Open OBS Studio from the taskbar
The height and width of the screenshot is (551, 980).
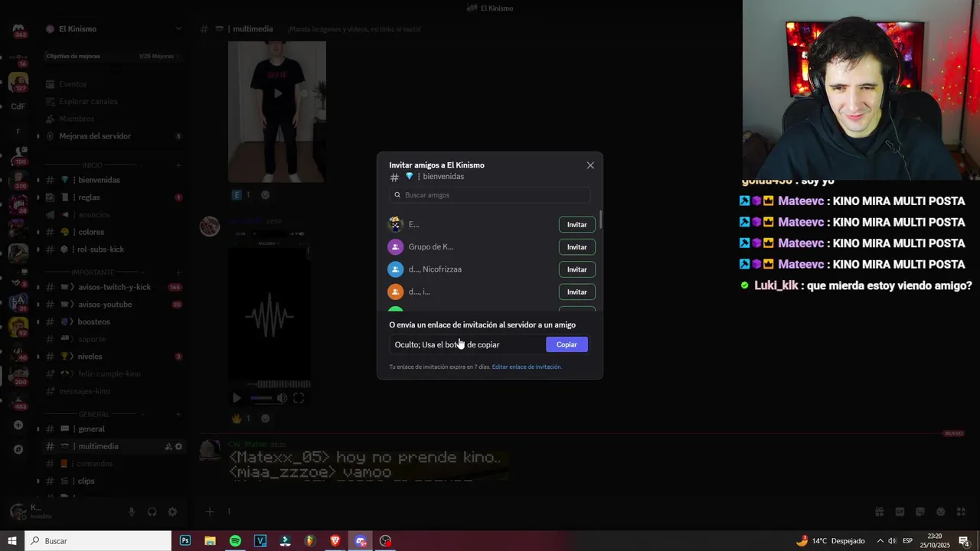pos(385,541)
